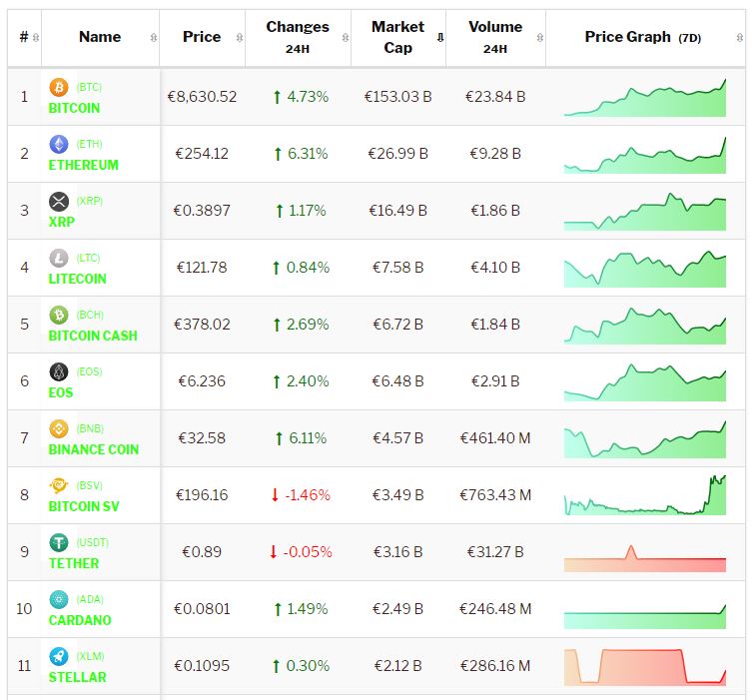Click the Litecoin silver coin icon

click(x=59, y=259)
